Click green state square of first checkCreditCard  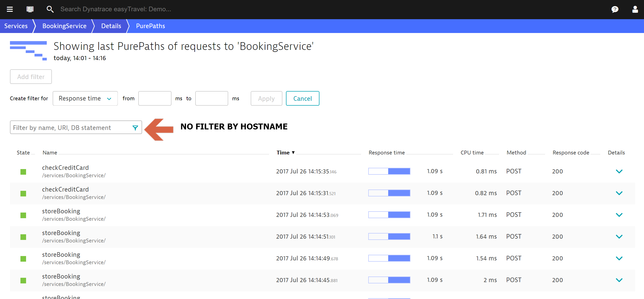pyautogui.click(x=23, y=172)
